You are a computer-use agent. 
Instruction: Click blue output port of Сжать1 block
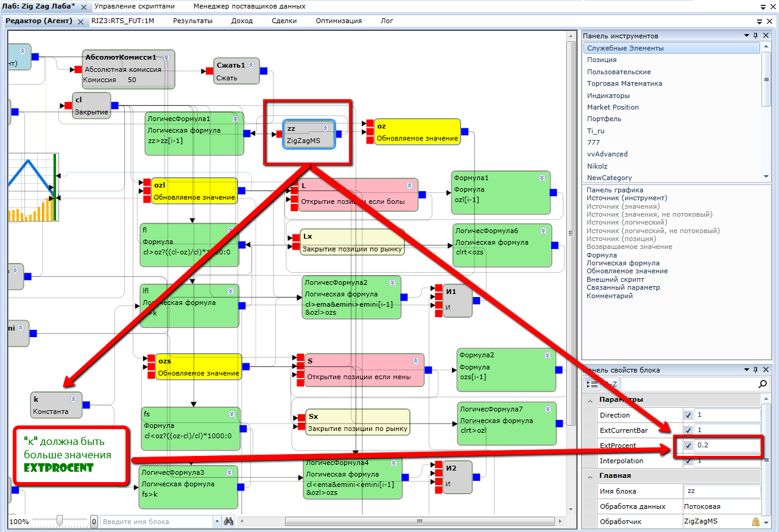pyautogui.click(x=264, y=71)
